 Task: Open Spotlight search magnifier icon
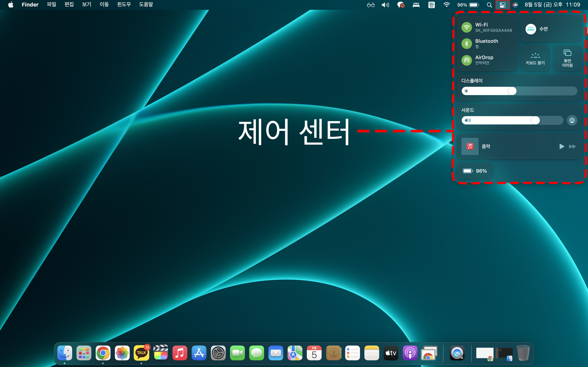pos(489,5)
